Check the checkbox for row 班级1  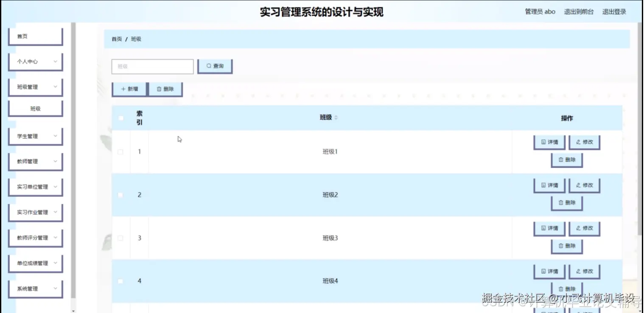tap(120, 152)
